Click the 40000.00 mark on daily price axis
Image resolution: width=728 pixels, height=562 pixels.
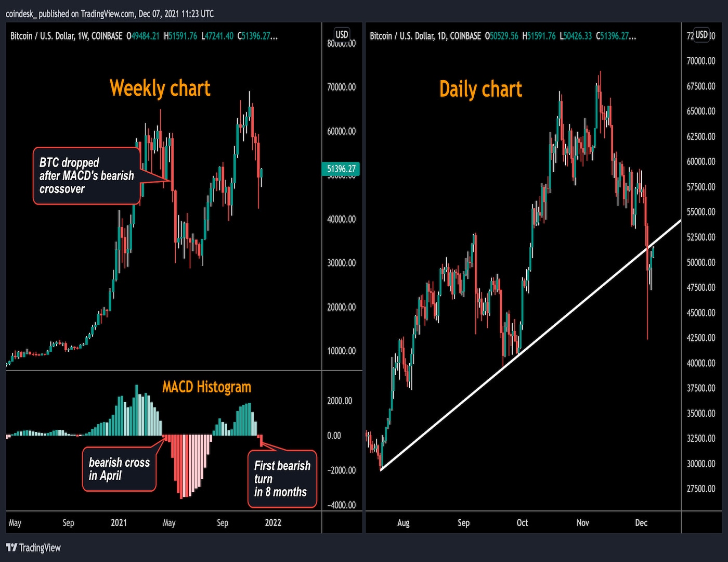701,363
